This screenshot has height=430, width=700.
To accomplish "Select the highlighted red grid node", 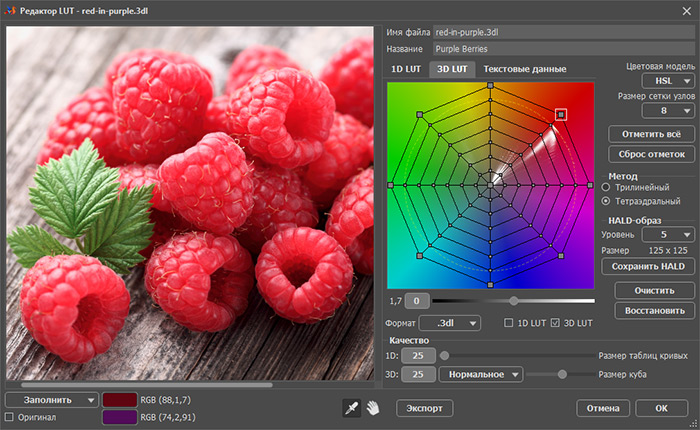I will tap(561, 115).
